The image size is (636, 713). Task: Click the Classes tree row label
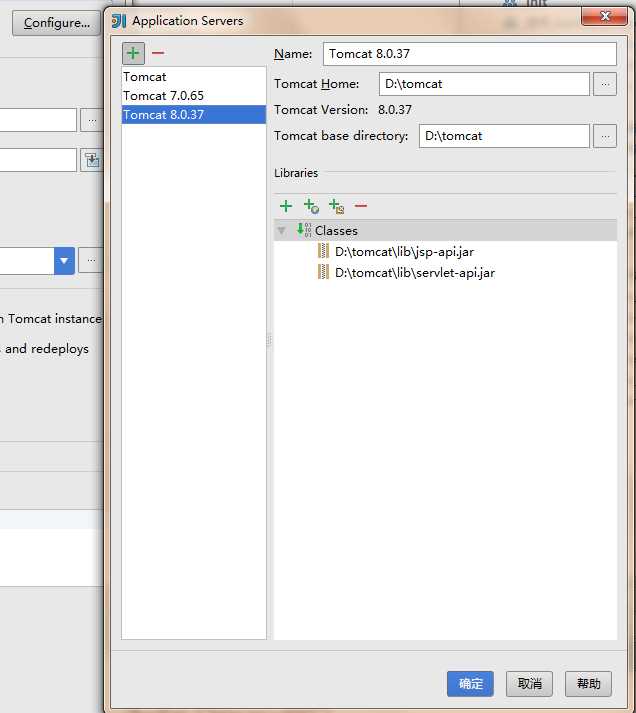[336, 231]
